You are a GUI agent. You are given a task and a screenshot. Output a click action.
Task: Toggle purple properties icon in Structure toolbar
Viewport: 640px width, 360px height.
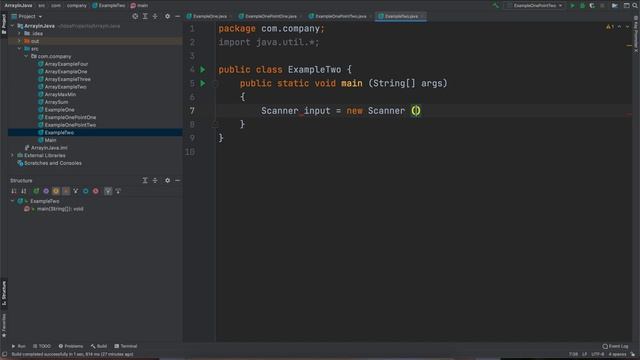coord(46,191)
